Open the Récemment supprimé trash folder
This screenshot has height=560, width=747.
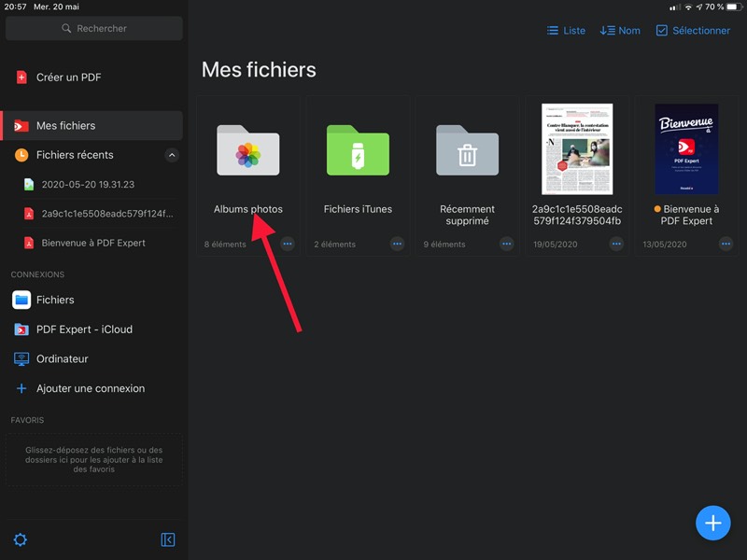pos(467,149)
